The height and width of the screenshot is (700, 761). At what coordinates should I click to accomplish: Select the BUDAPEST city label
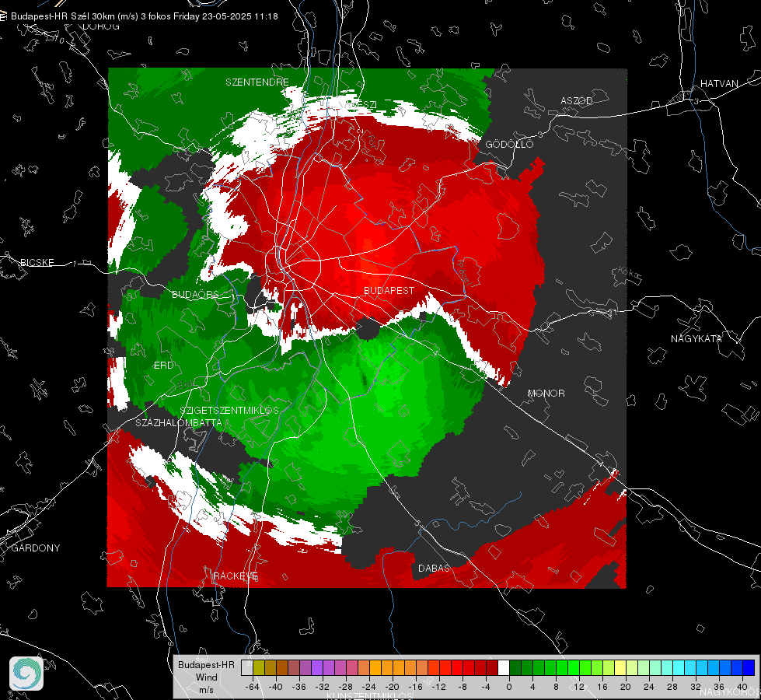[389, 290]
